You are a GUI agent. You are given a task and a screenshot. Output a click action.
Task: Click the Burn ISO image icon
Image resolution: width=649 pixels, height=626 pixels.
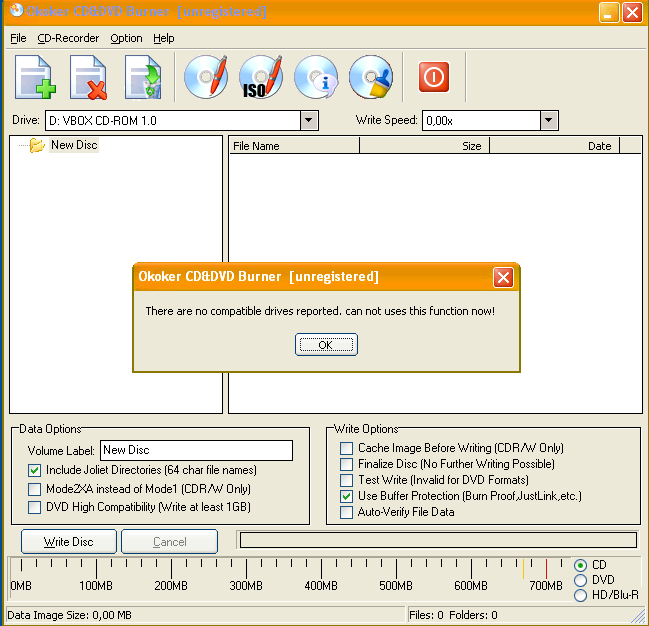(x=261, y=77)
